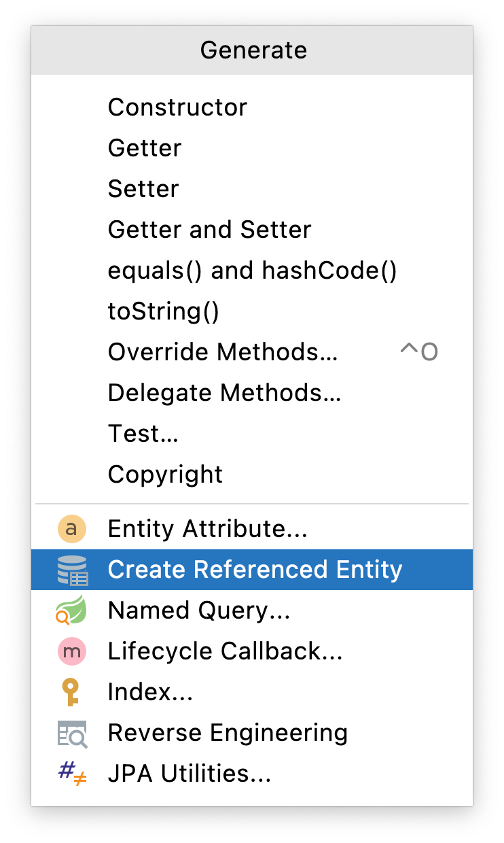Generate a Constructor
The image size is (504, 843).
click(x=177, y=107)
